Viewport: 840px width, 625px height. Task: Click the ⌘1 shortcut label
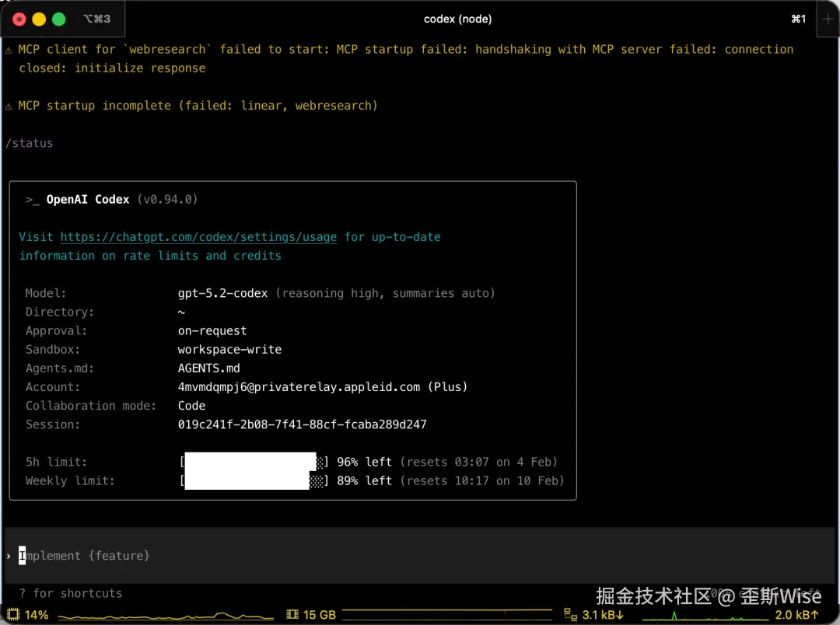click(x=798, y=19)
